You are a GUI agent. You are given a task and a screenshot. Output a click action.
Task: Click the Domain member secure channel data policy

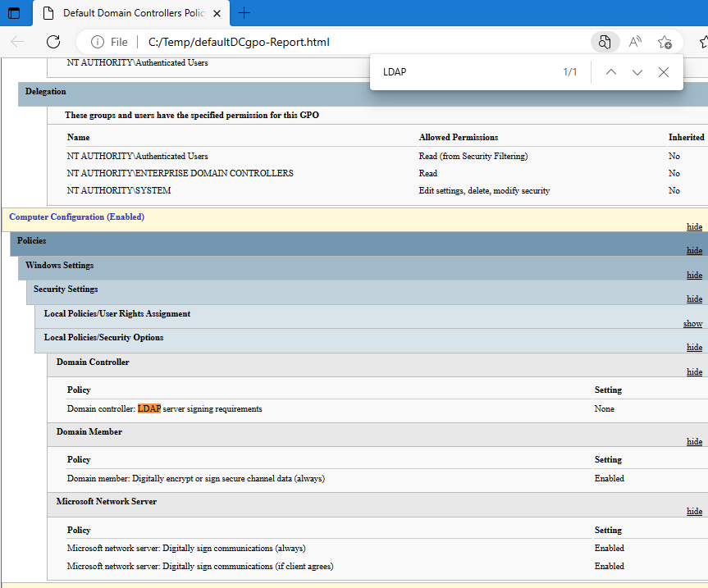195,478
